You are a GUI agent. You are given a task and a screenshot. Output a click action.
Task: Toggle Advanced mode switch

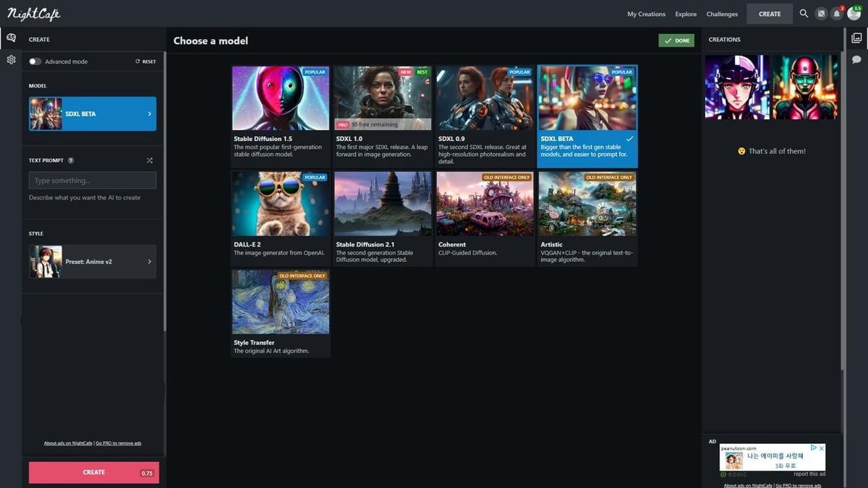[35, 61]
